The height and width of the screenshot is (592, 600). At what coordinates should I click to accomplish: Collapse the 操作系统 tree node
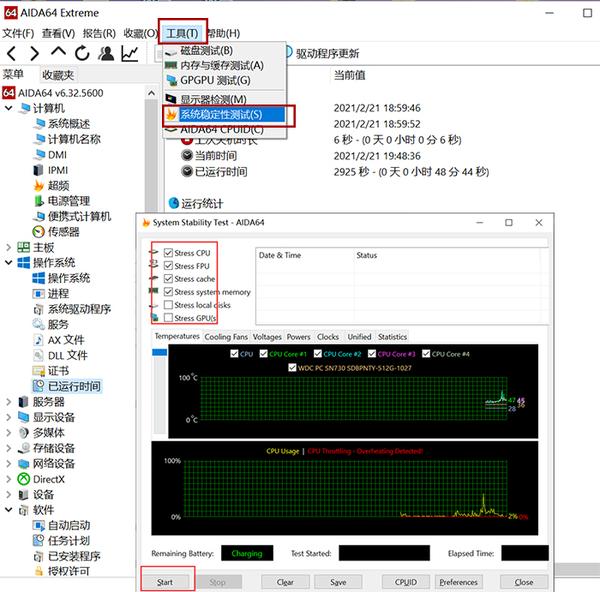(8, 263)
